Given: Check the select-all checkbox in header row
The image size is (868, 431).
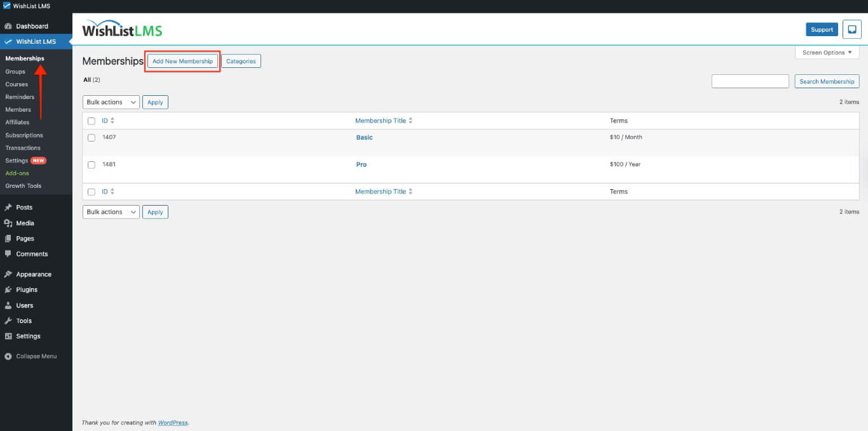Looking at the screenshot, I should (x=91, y=121).
